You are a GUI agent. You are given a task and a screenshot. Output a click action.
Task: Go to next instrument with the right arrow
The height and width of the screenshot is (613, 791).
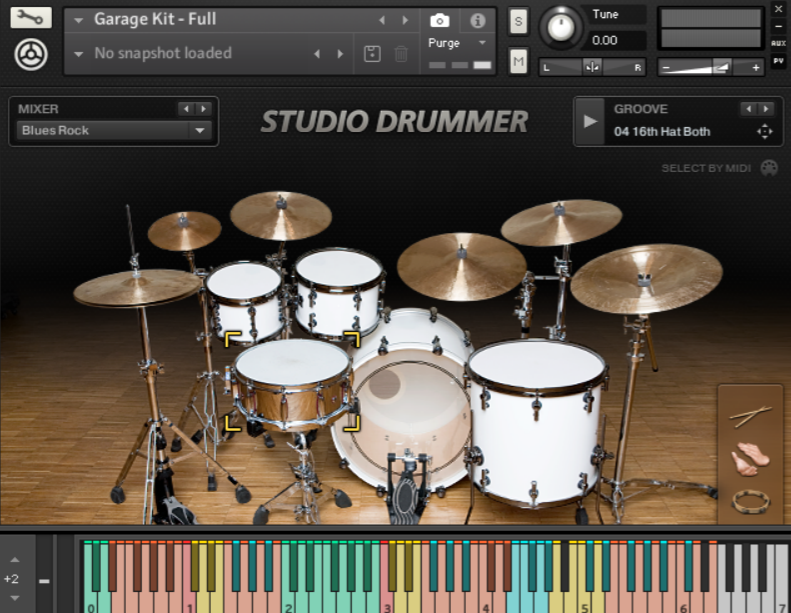click(x=405, y=20)
